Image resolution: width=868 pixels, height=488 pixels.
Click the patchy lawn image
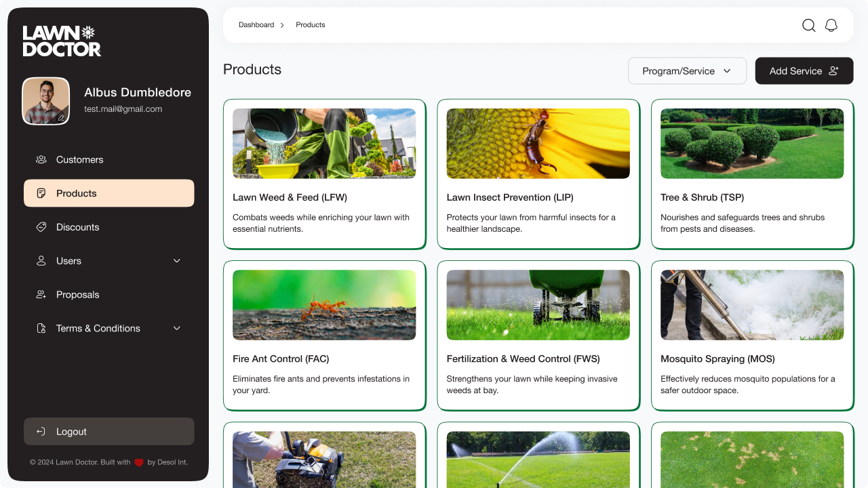pos(753,460)
